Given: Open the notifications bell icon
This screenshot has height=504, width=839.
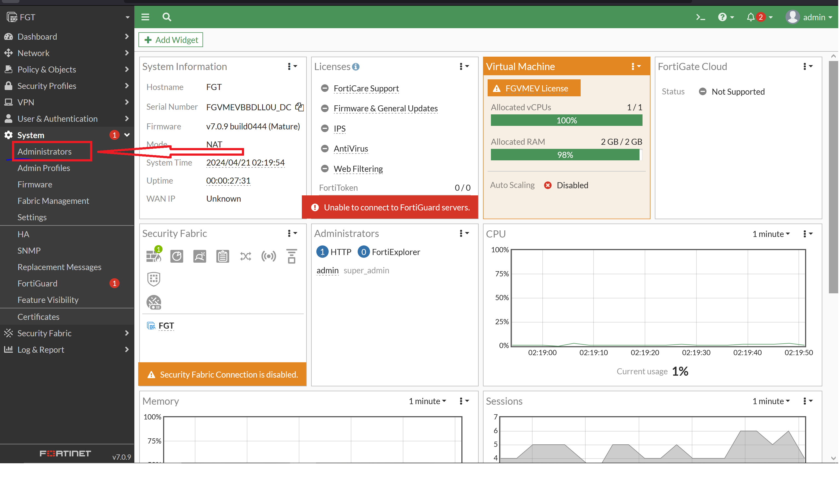Looking at the screenshot, I should [751, 17].
